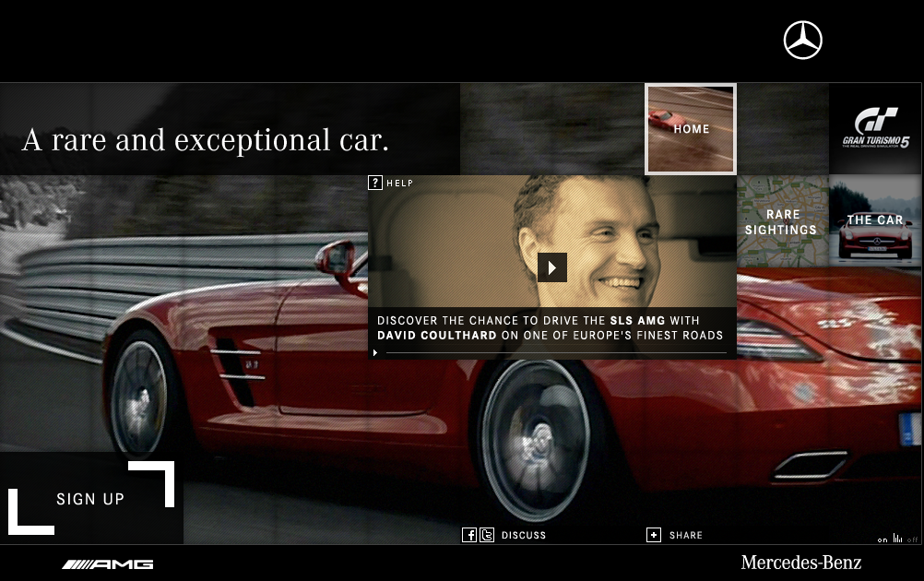Click the video caption about SLS AMG
Screen dimensions: 924x581
click(550, 327)
